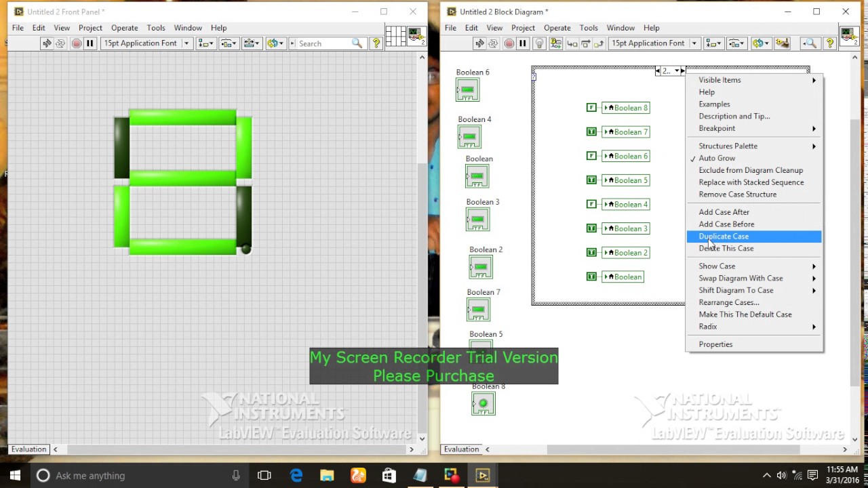
Task: Open Distribute Objects dropdown in Front Panel
Action: [x=229, y=43]
